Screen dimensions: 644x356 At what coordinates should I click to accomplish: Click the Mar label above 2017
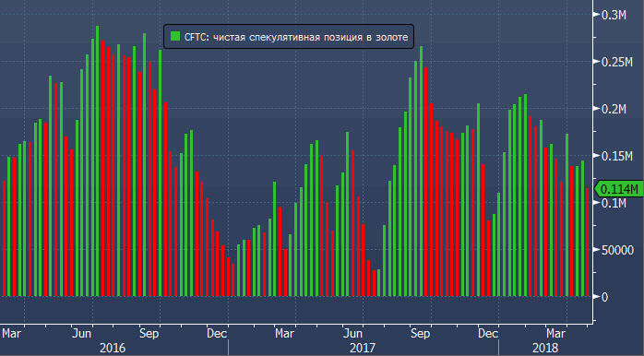click(284, 333)
